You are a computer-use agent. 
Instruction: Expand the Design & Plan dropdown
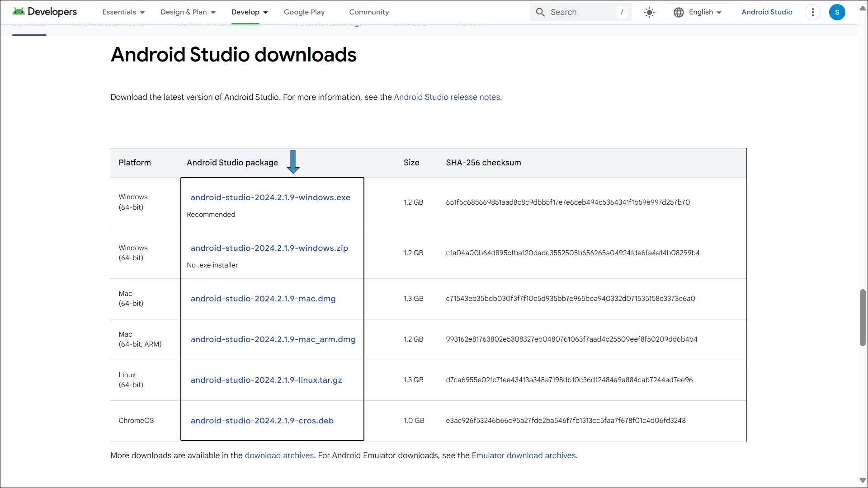[188, 12]
